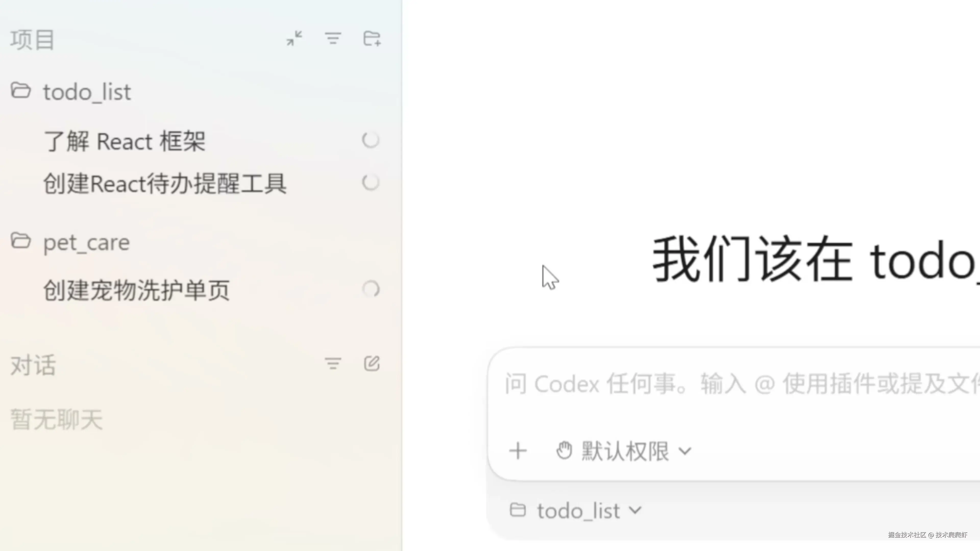Open the filter icon beside 项目

point(333,39)
